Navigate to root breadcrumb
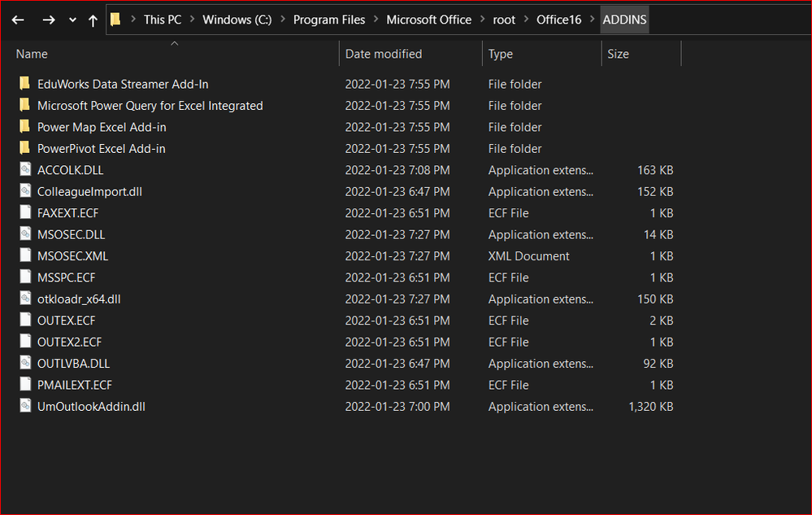The width and height of the screenshot is (812, 515). 504,20
